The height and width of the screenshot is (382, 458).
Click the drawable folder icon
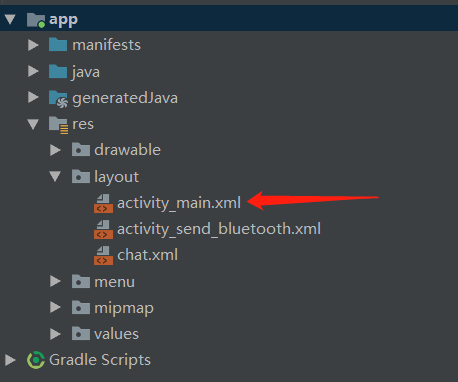point(81,149)
